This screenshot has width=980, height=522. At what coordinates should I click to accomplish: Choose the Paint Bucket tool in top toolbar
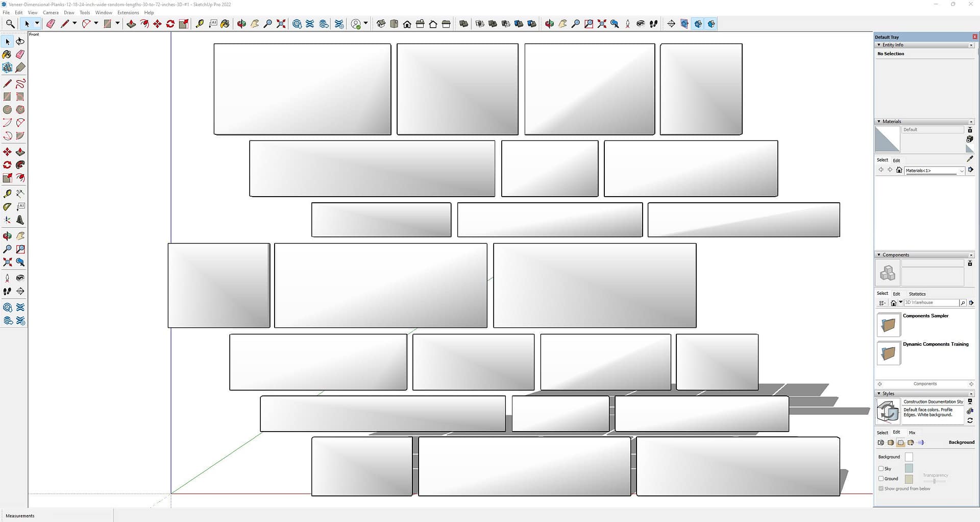pyautogui.click(x=225, y=24)
